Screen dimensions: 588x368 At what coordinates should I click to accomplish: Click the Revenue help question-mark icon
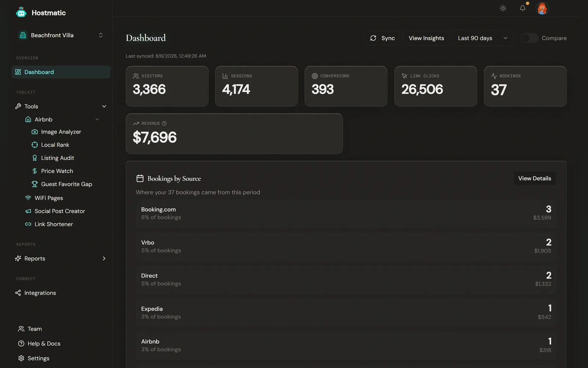pyautogui.click(x=164, y=124)
